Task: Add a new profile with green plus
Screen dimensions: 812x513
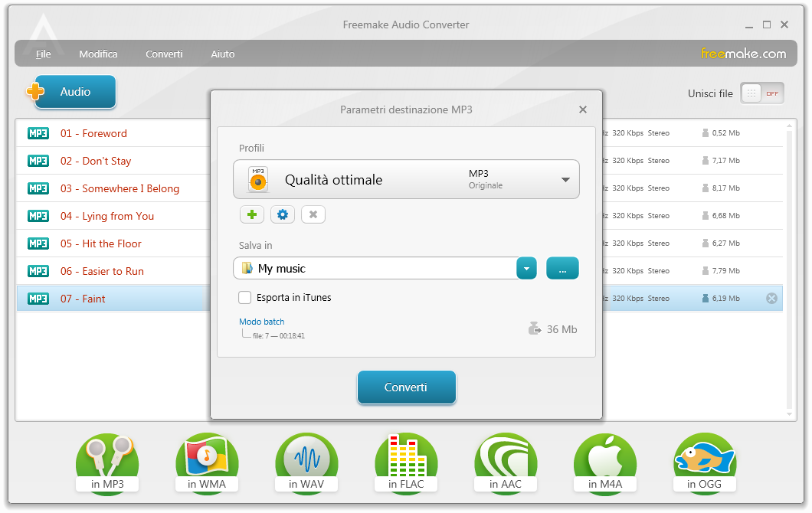Action: (x=252, y=214)
